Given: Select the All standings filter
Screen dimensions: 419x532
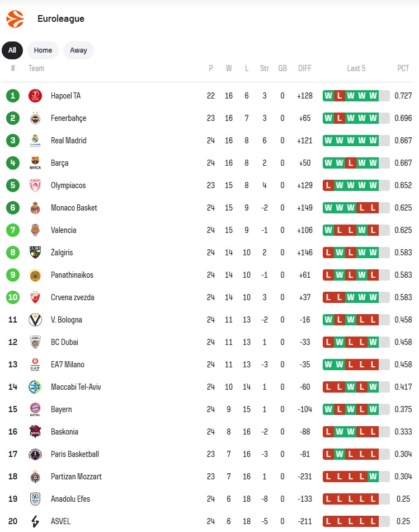Looking at the screenshot, I should click(12, 50).
